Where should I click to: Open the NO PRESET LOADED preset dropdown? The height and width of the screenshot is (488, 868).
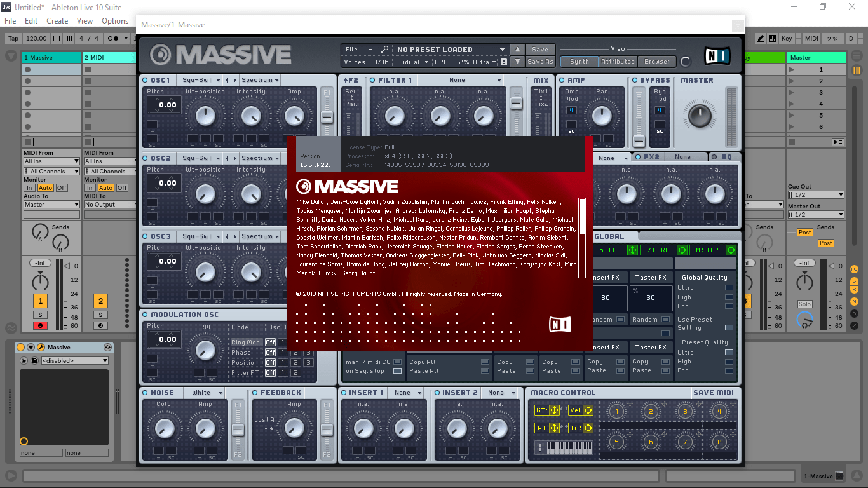click(451, 50)
